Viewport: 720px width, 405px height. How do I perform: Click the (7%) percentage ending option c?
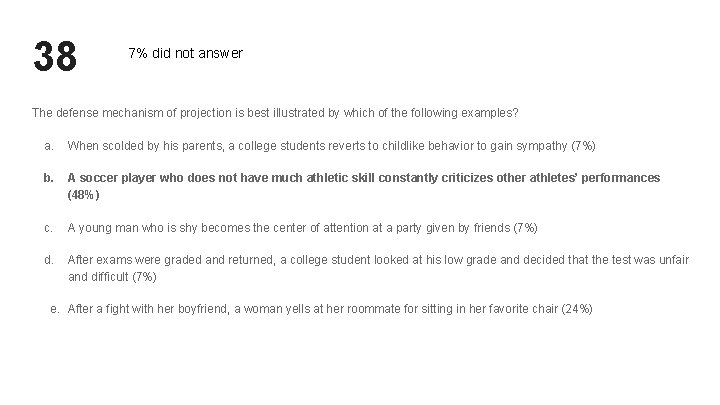click(x=526, y=228)
